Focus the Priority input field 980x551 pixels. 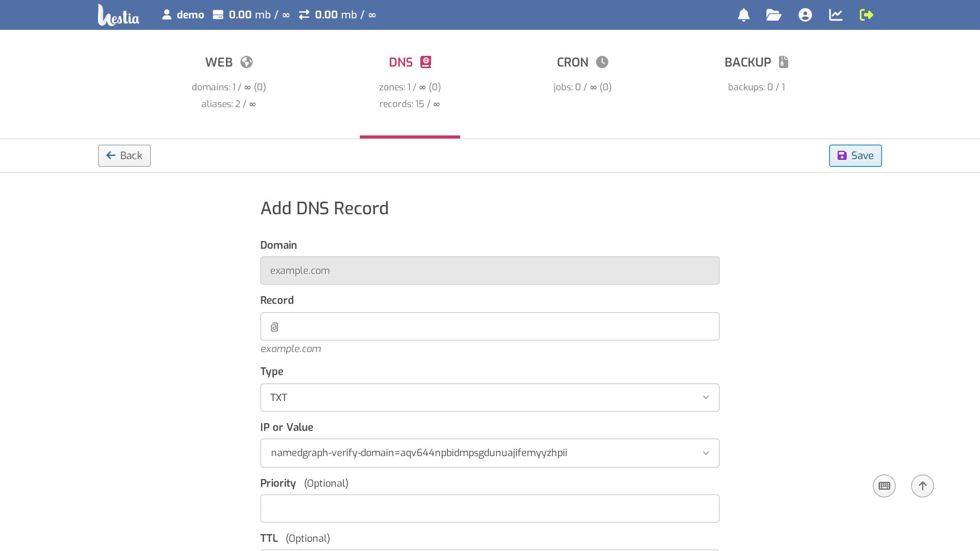(x=490, y=509)
